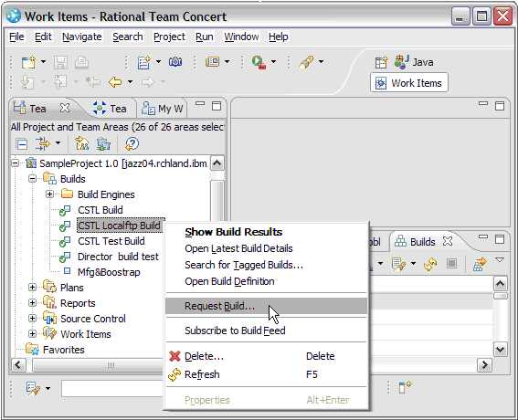The image size is (518, 420).
Task: Open the Window menu
Action: (241, 37)
